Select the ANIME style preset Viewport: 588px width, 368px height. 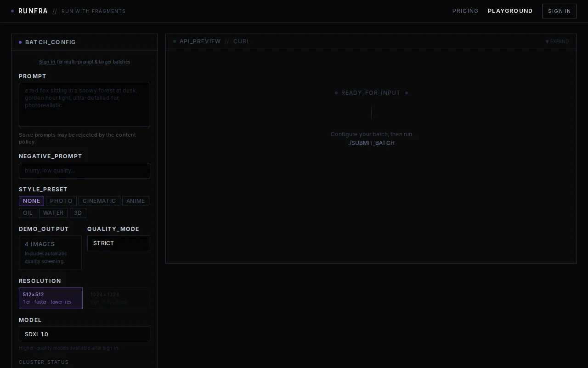click(136, 201)
